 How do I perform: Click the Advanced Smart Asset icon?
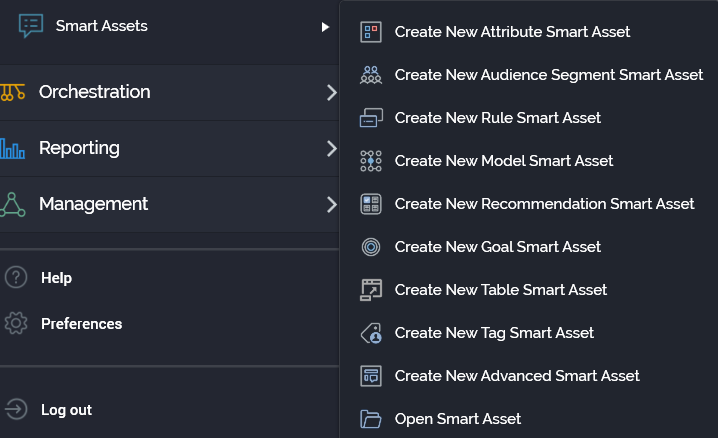371,376
